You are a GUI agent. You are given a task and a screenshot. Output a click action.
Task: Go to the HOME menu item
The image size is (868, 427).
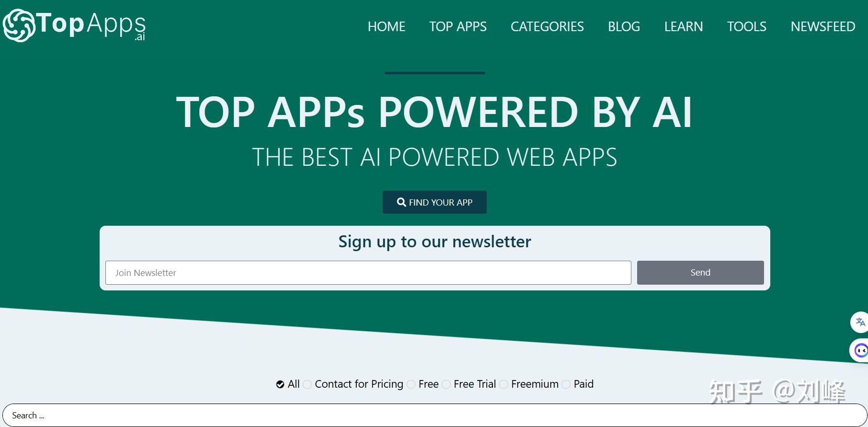pyautogui.click(x=387, y=26)
